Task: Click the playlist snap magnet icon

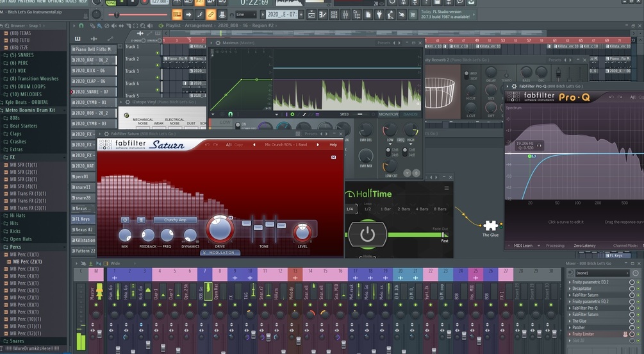Action: (x=81, y=26)
